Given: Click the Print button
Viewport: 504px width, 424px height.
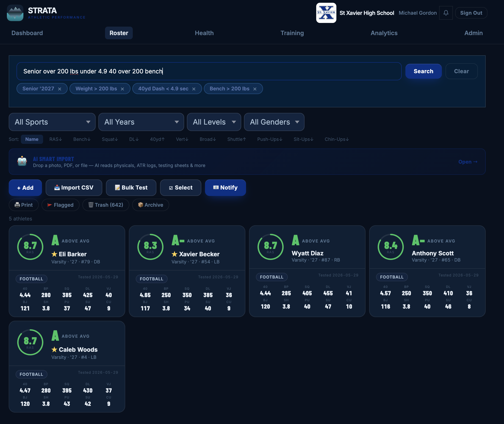Looking at the screenshot, I should [x=24, y=205].
